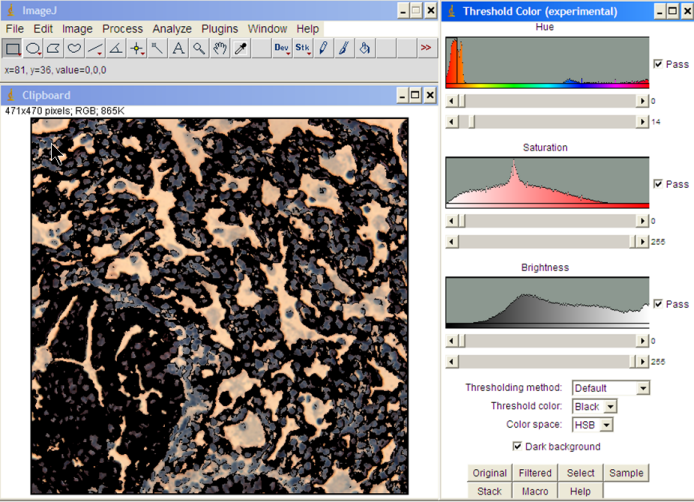Select the Text tool
The height and width of the screenshot is (502, 694).
pyautogui.click(x=178, y=48)
